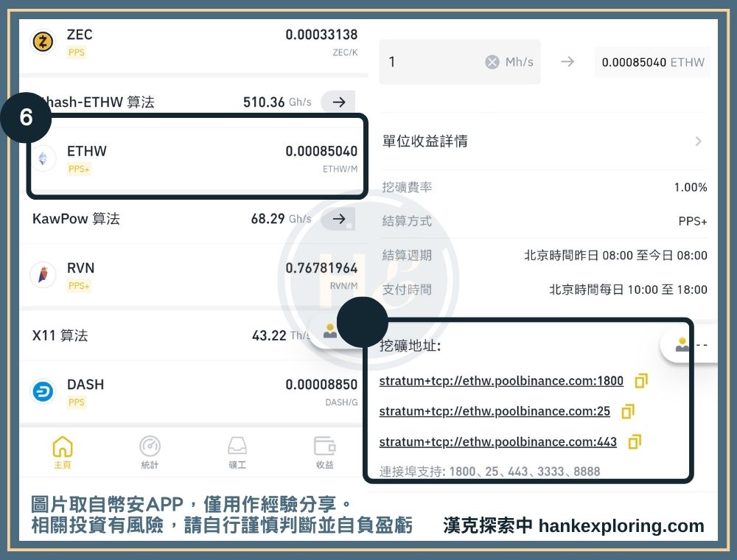Viewport: 737px width, 560px height.
Task: Tap the 1.00% mining fee value
Action: (x=691, y=187)
